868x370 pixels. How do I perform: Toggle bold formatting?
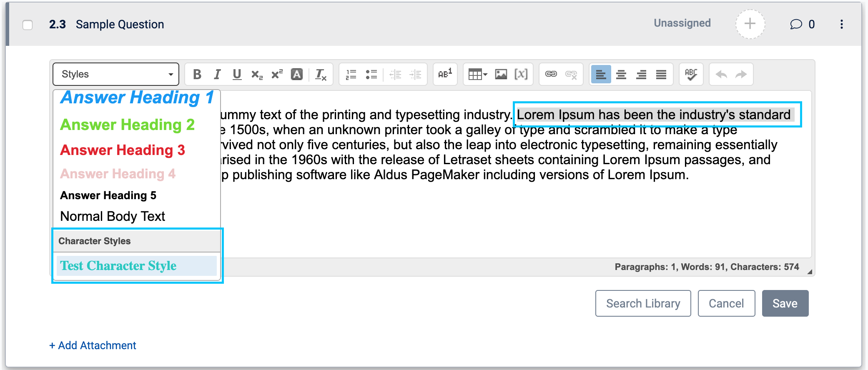tap(197, 74)
